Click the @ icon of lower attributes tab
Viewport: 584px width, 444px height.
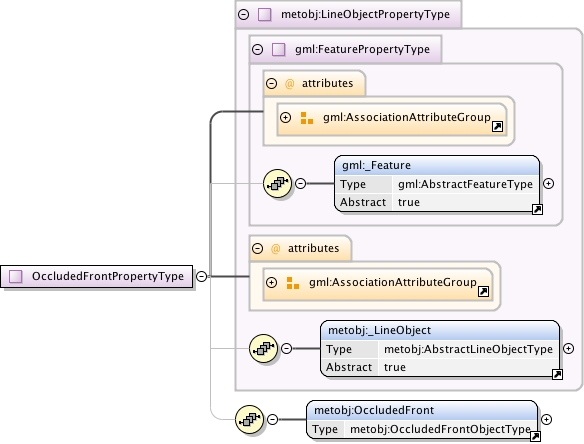click(276, 248)
